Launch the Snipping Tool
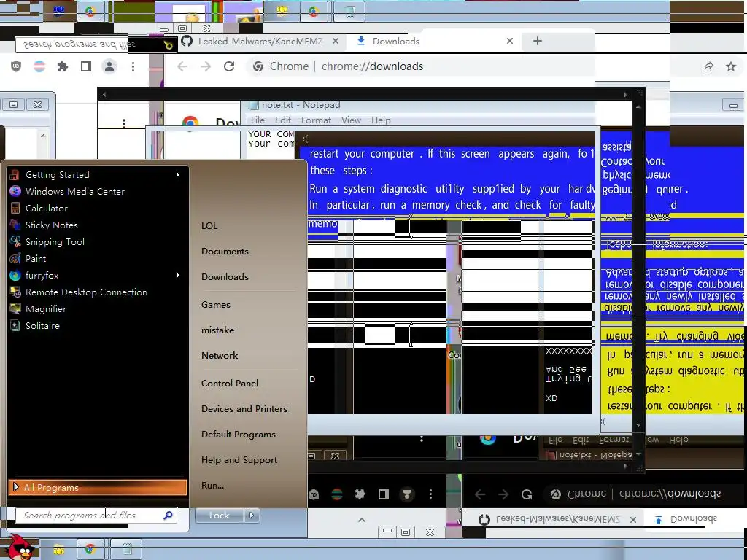Viewport: 747px width, 560px height. (x=55, y=242)
